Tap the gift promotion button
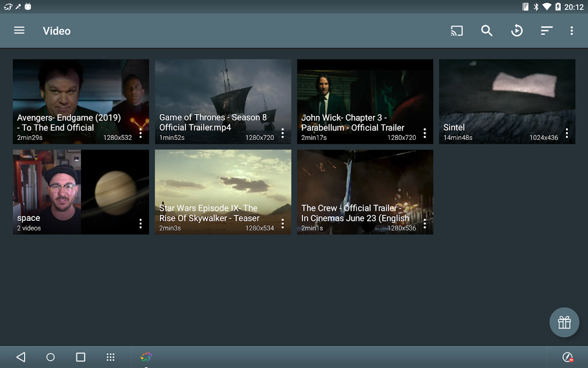Screen dimensions: 588x368 click(x=564, y=322)
